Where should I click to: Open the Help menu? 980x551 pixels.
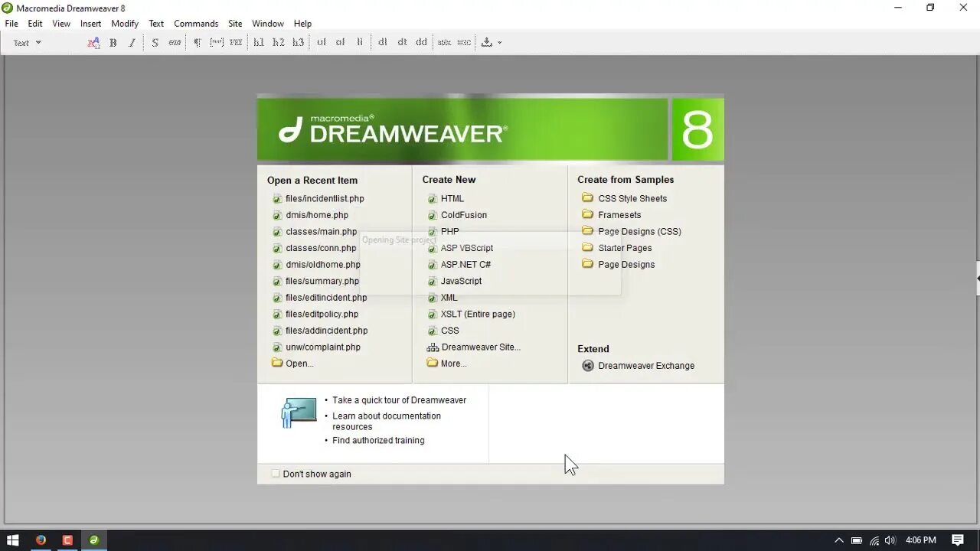302,24
